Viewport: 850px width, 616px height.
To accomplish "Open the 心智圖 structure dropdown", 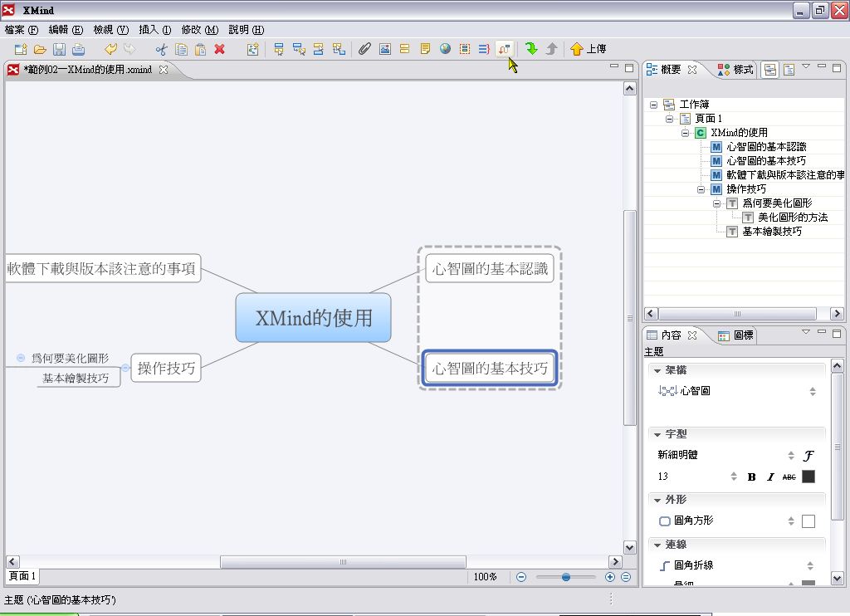I will pos(813,392).
